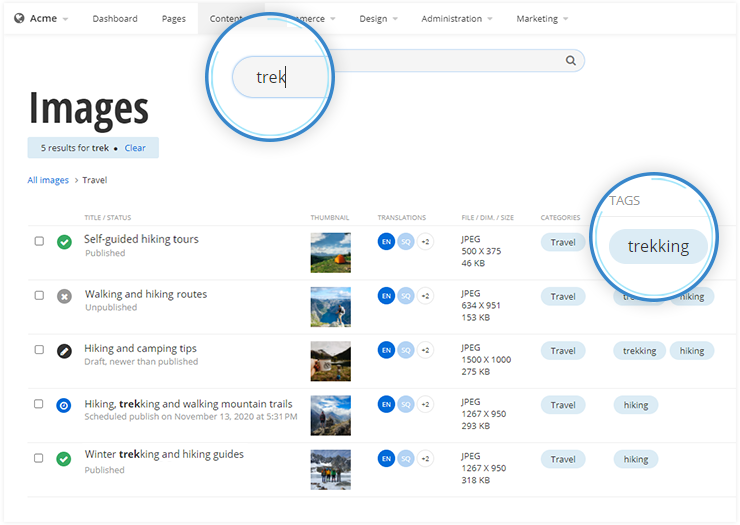740x525 pixels.
Task: Click the SQ translation badge on Walking and hiking routes
Action: click(405, 296)
